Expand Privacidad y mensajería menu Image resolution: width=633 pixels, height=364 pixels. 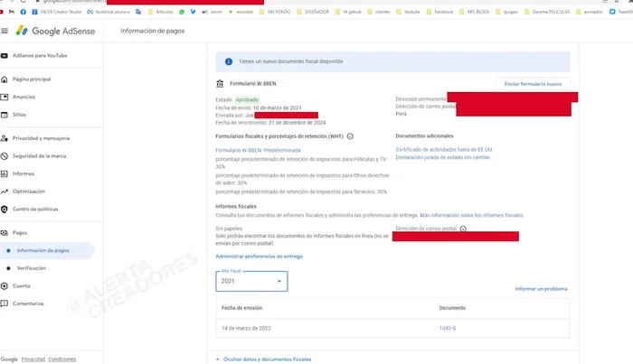pos(41,138)
